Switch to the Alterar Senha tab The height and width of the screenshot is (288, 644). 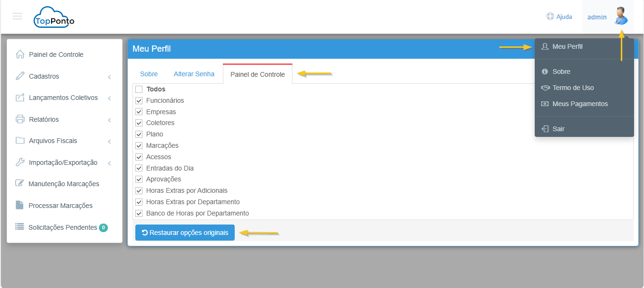click(194, 74)
